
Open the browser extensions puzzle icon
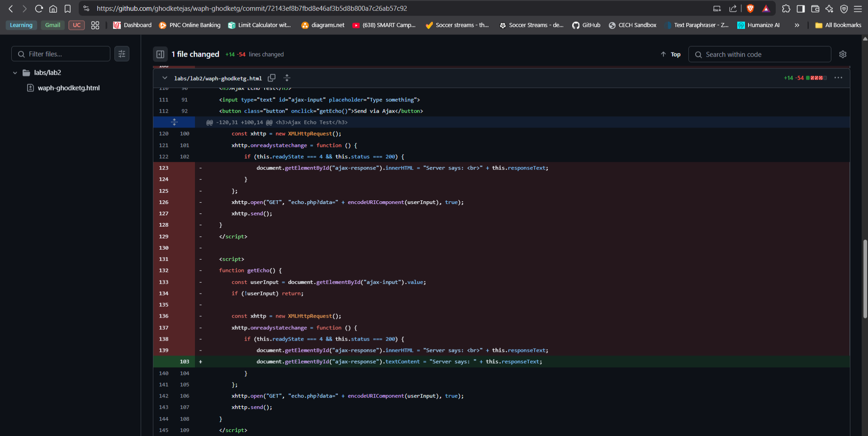786,9
